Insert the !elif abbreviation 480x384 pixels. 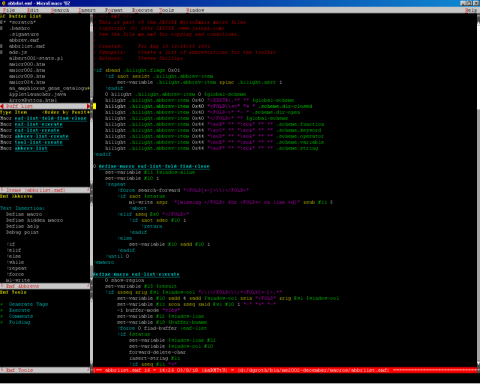tap(14, 250)
